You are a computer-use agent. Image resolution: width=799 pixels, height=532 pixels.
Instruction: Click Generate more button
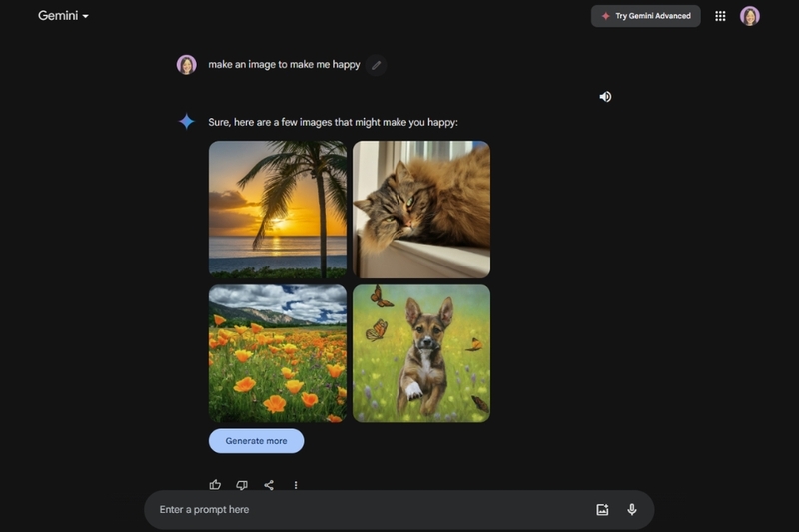pos(256,441)
